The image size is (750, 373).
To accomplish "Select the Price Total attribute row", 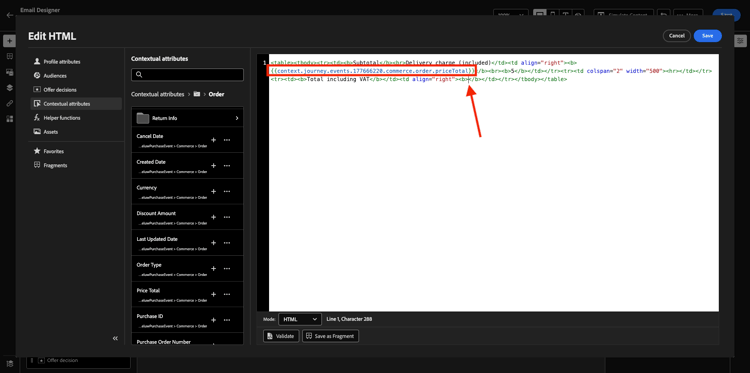I will 187,295.
